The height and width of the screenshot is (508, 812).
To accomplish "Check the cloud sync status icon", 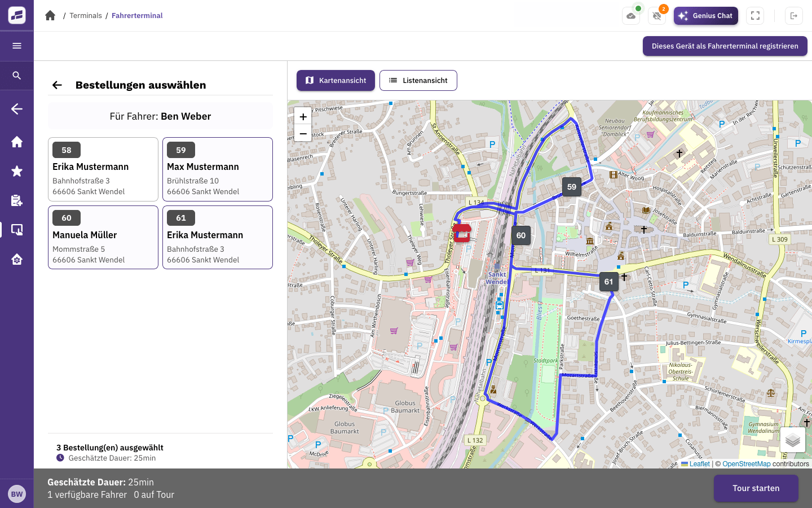I will [631, 16].
